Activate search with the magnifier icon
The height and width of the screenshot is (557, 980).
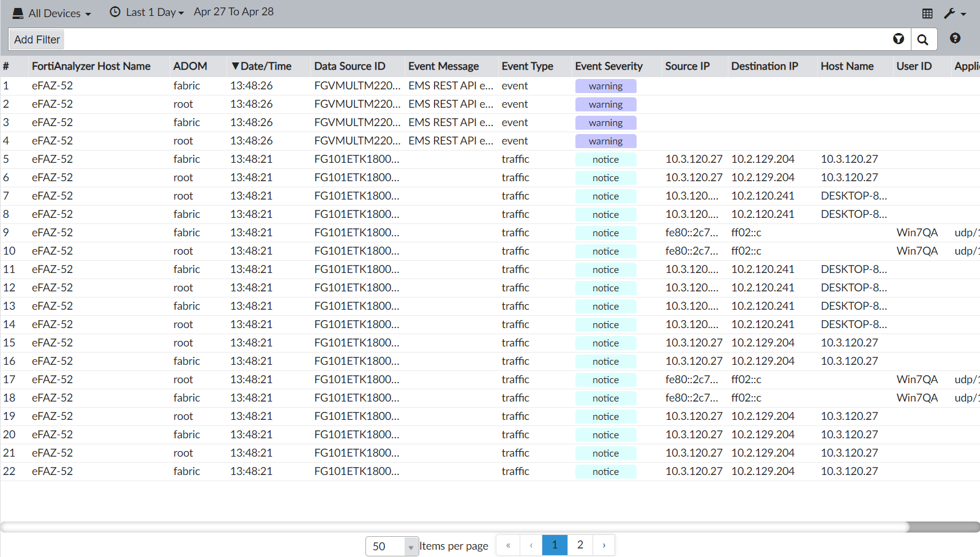924,39
